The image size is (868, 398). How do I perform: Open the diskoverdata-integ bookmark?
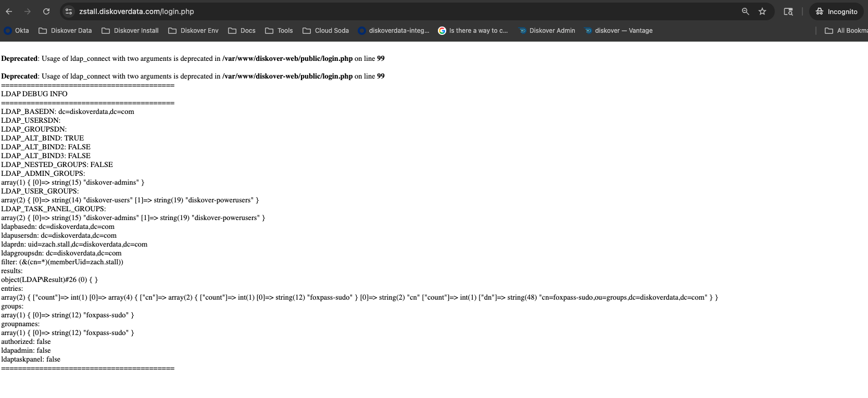click(394, 31)
